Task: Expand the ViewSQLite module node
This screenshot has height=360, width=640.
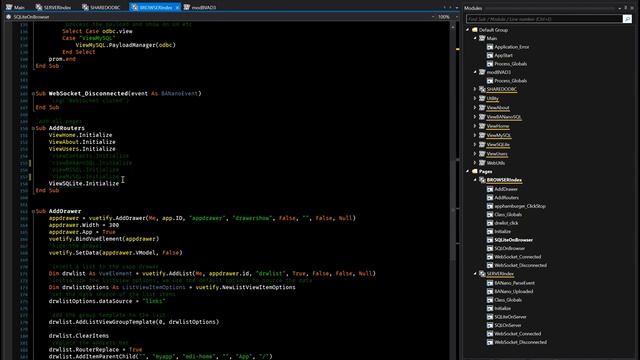Action: coord(475,144)
